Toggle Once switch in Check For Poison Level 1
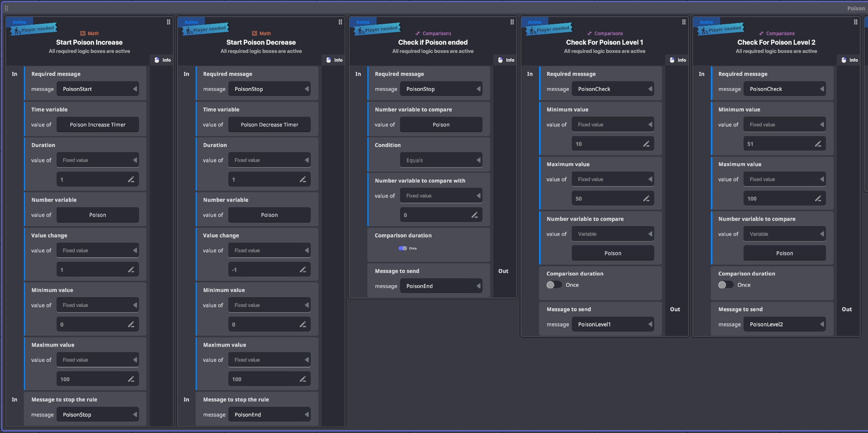The width and height of the screenshot is (868, 433). click(x=554, y=285)
